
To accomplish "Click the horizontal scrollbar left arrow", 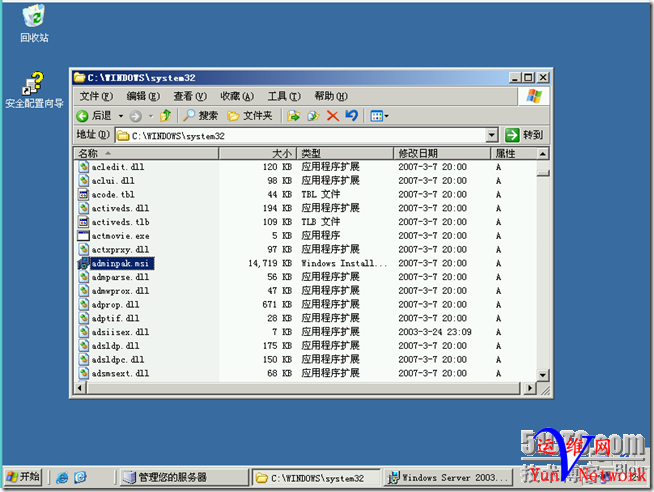I will (80, 388).
